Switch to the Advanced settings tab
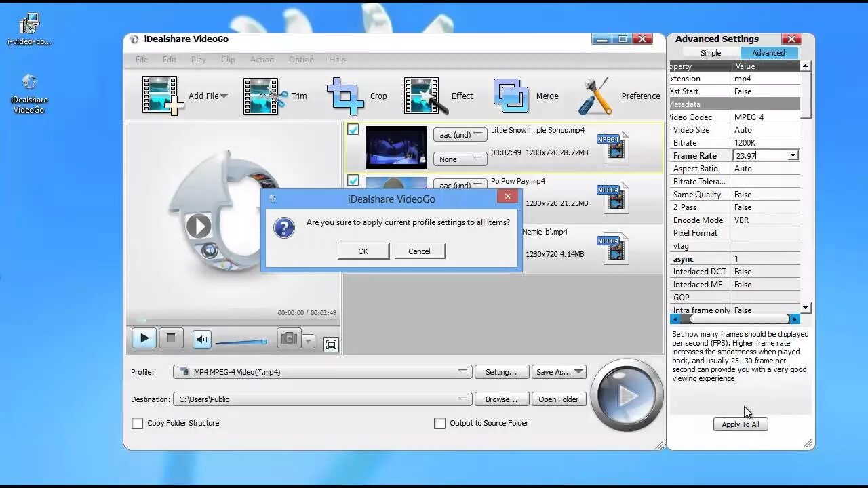This screenshot has height=488, width=868. pos(768,53)
